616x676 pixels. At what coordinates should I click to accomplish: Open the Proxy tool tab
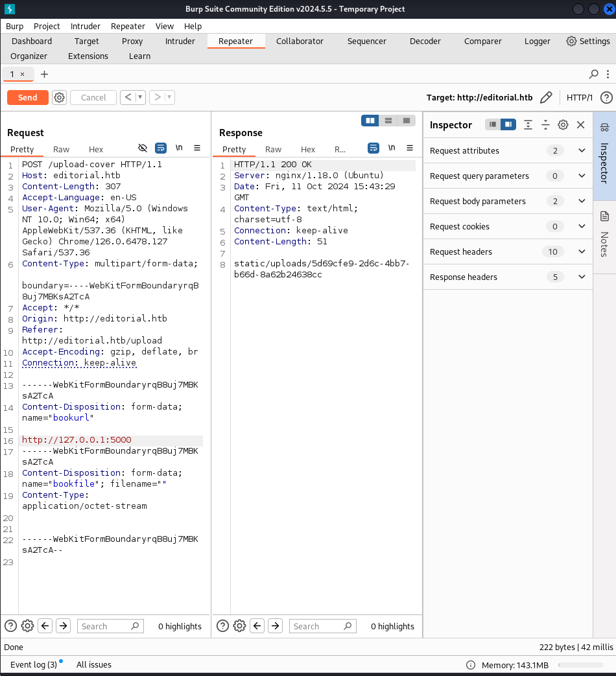(132, 41)
